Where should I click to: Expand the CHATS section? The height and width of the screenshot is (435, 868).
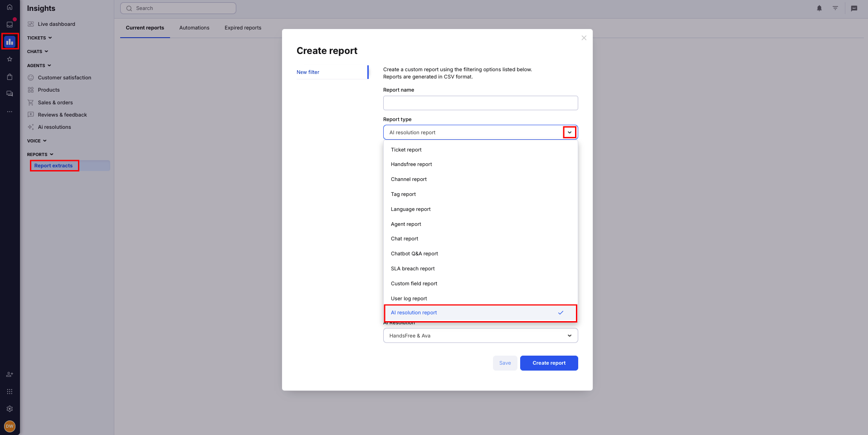(x=38, y=52)
